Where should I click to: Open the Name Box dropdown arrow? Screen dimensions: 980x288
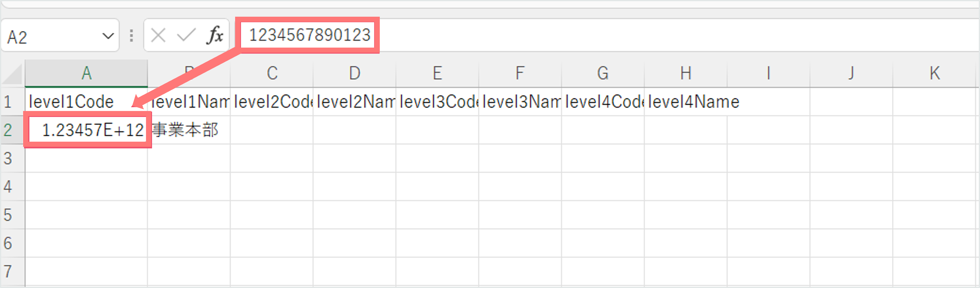coord(108,36)
